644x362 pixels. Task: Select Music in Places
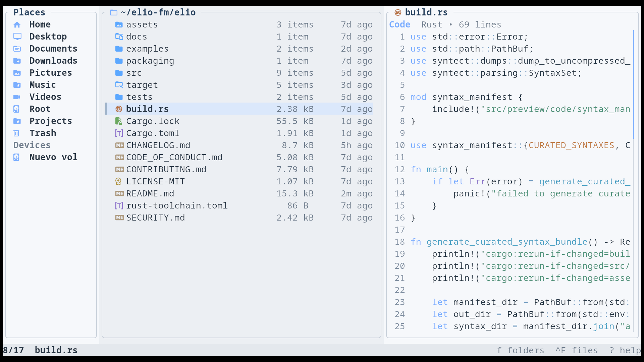coord(43,85)
